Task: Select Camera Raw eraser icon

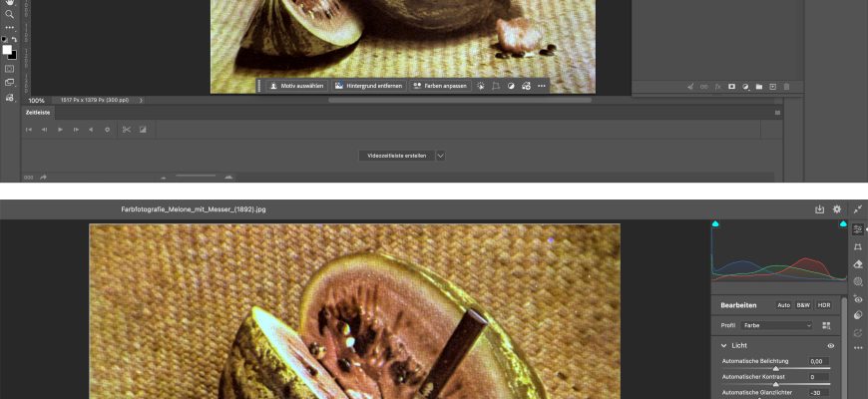Action: (858, 264)
